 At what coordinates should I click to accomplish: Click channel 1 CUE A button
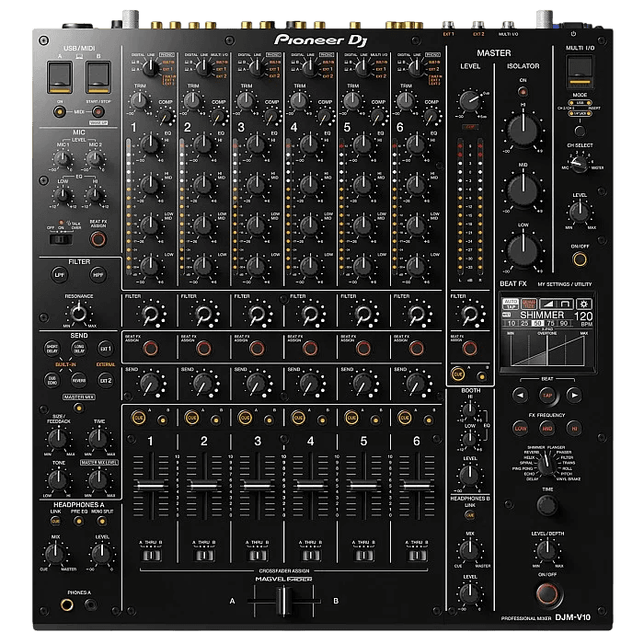(138, 418)
